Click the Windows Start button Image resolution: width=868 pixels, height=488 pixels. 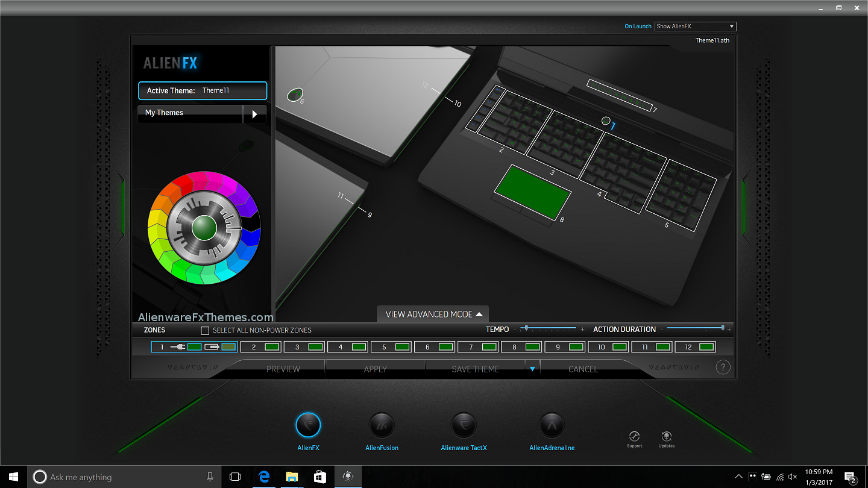[14, 477]
